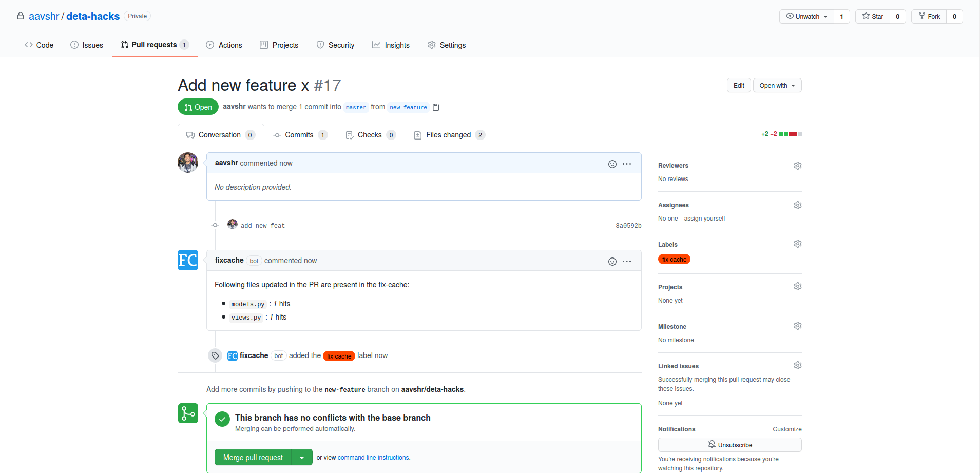980x476 pixels.
Task: Switch to Conversation tab
Action: pos(221,134)
